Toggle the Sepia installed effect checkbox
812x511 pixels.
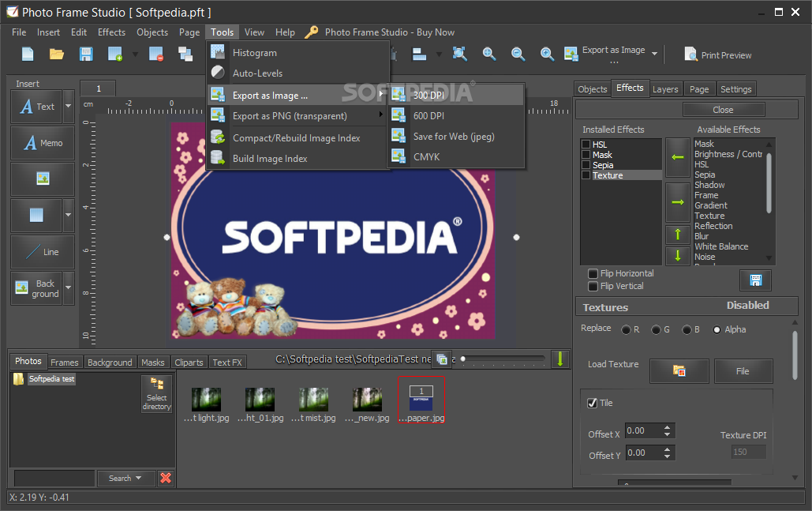(x=586, y=165)
